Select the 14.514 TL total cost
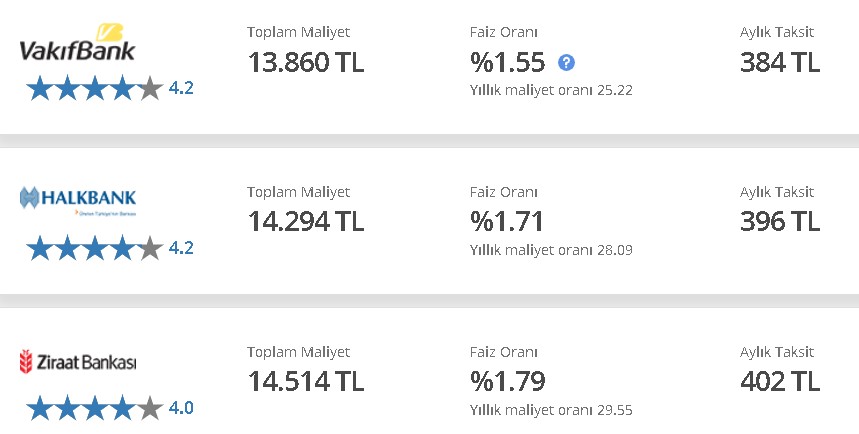 tap(306, 382)
